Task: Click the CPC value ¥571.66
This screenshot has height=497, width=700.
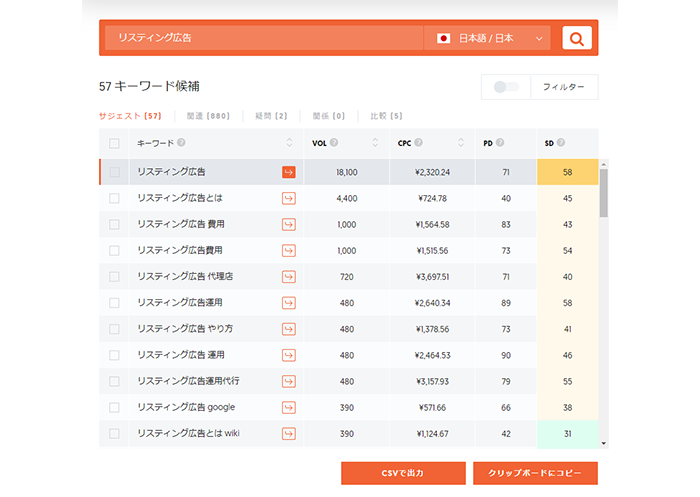Action: click(433, 408)
